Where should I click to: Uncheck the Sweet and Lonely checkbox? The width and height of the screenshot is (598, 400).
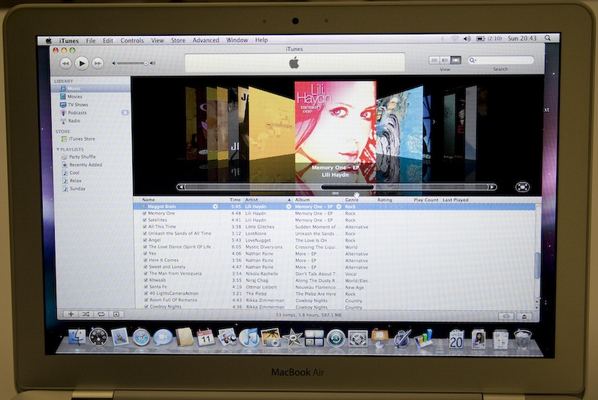point(145,267)
